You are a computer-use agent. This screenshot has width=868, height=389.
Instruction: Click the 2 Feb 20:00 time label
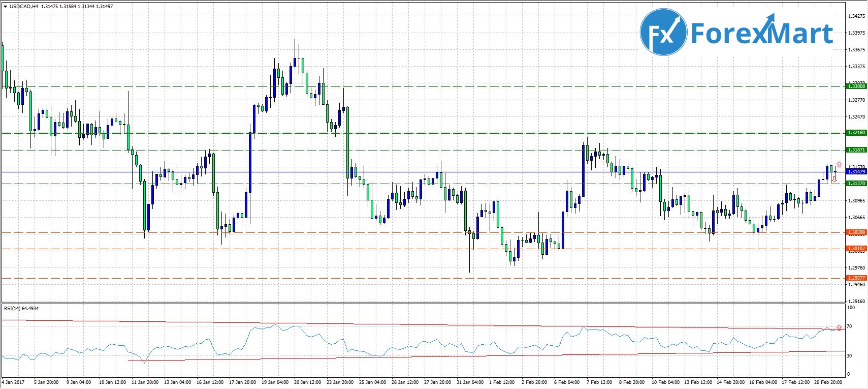pyautogui.click(x=534, y=382)
